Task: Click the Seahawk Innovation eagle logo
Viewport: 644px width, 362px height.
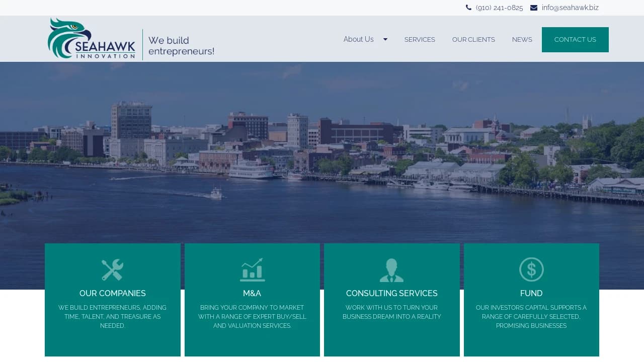Action: click(x=92, y=39)
